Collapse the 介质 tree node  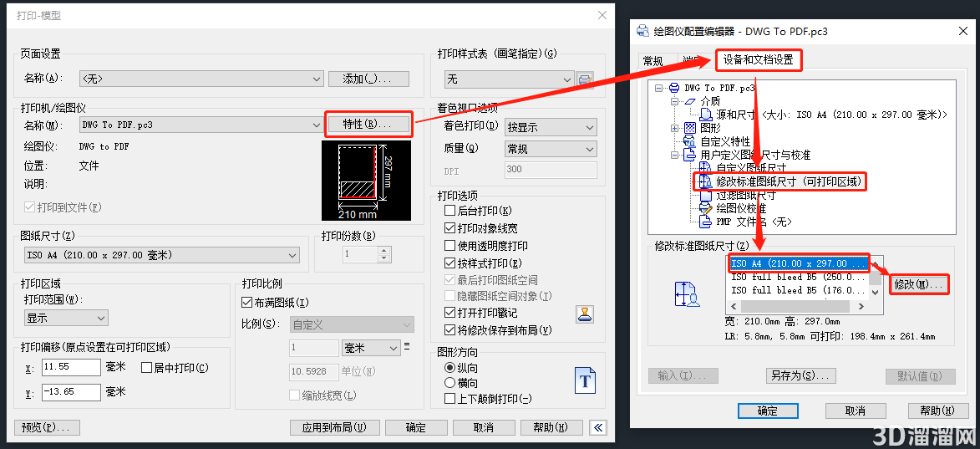(674, 101)
